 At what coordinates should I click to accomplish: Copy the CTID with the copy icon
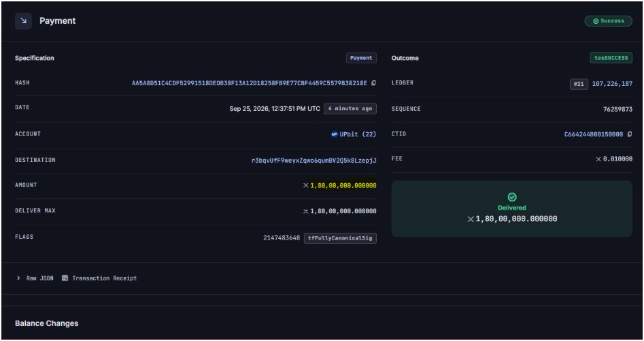click(x=630, y=134)
